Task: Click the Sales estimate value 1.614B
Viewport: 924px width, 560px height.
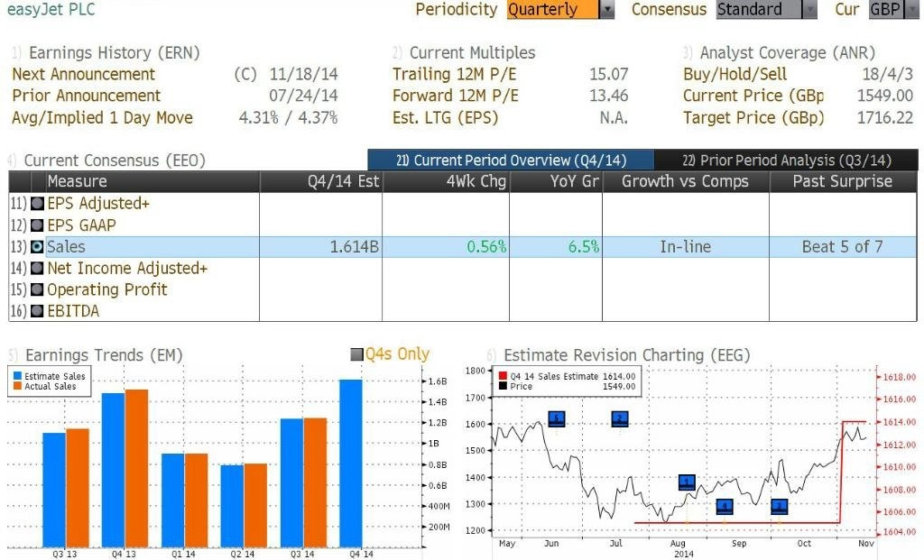Action: coord(354,247)
